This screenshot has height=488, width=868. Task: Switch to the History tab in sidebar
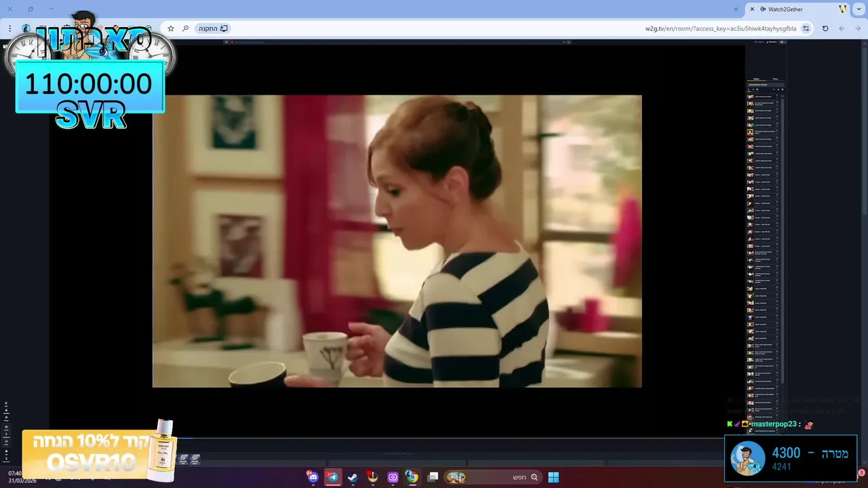point(775,79)
